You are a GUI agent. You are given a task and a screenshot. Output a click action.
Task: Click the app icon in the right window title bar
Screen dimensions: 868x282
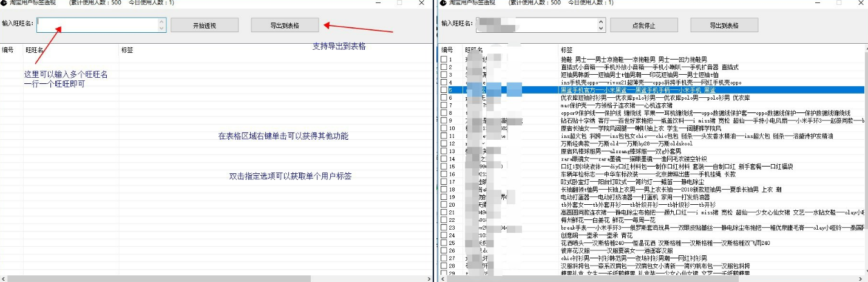pyautogui.click(x=443, y=2)
